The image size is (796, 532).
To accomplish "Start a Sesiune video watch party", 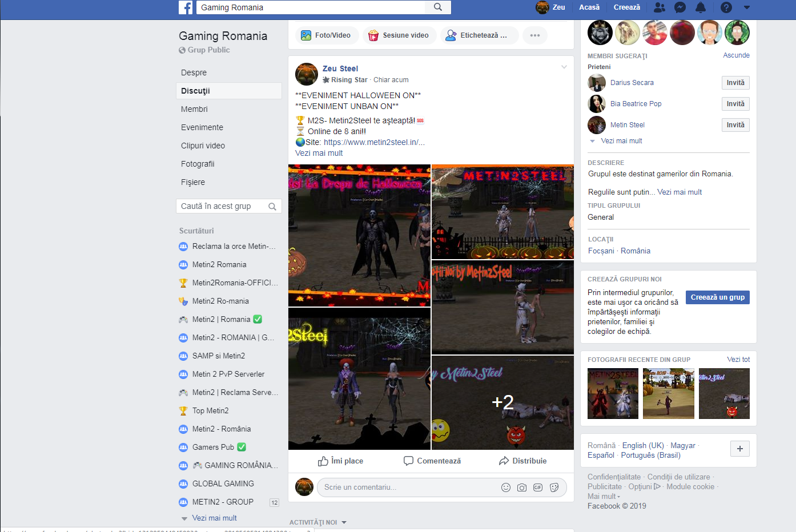I will [399, 35].
